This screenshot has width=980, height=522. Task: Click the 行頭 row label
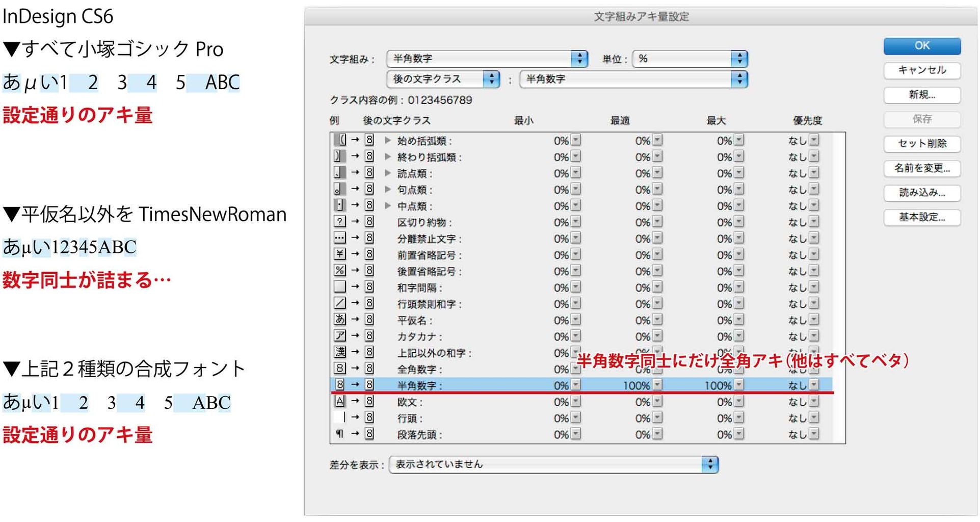tap(410, 418)
